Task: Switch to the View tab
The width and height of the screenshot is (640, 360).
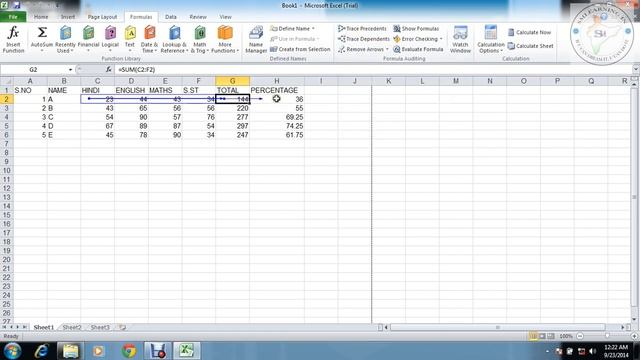Action: click(x=225, y=17)
